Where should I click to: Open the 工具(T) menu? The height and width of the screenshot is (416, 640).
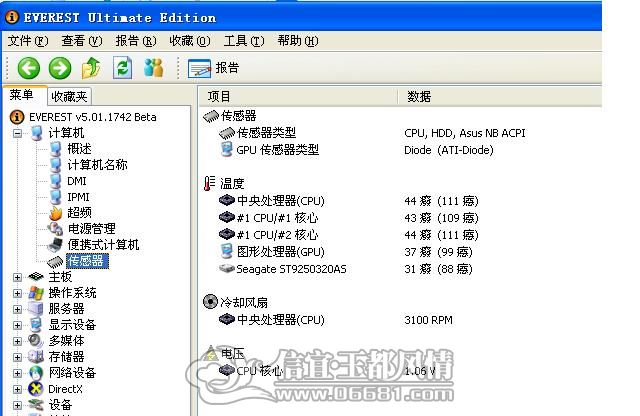pyautogui.click(x=244, y=41)
